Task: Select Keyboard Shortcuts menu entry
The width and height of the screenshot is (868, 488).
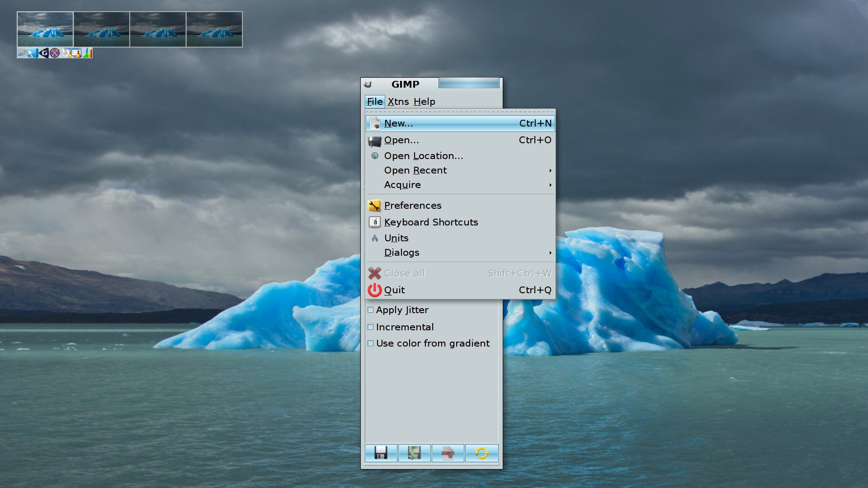Action: click(460, 222)
